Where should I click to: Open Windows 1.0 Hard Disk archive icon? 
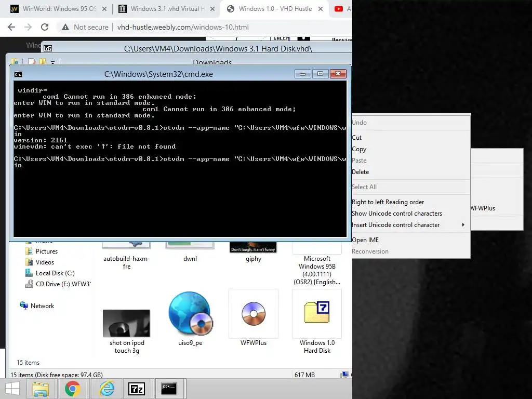pos(317,313)
